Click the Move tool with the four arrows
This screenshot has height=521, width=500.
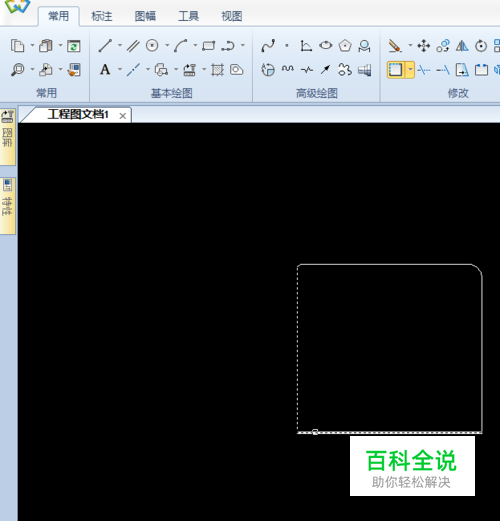tap(424, 46)
